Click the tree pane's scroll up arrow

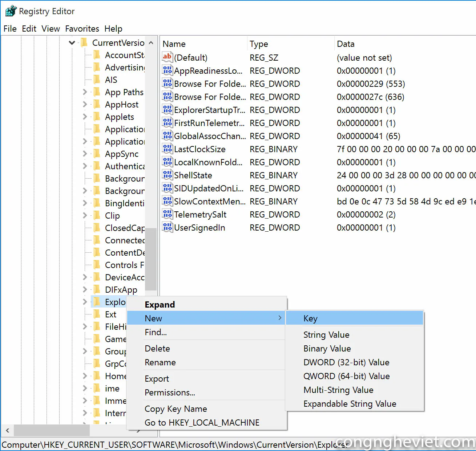click(151, 42)
